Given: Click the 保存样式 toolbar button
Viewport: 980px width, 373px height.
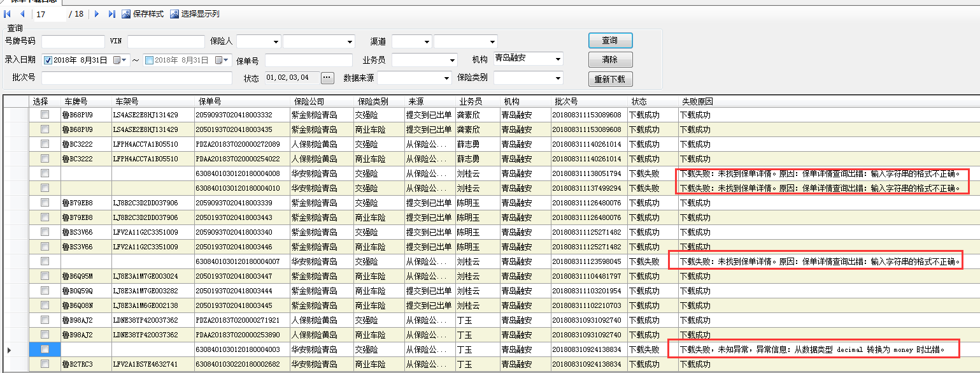Looking at the screenshot, I should pos(143,14).
